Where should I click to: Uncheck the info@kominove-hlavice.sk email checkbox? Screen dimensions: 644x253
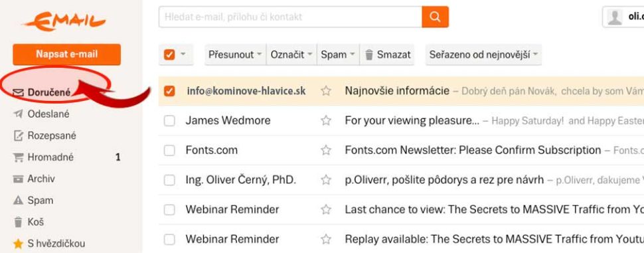(x=169, y=91)
